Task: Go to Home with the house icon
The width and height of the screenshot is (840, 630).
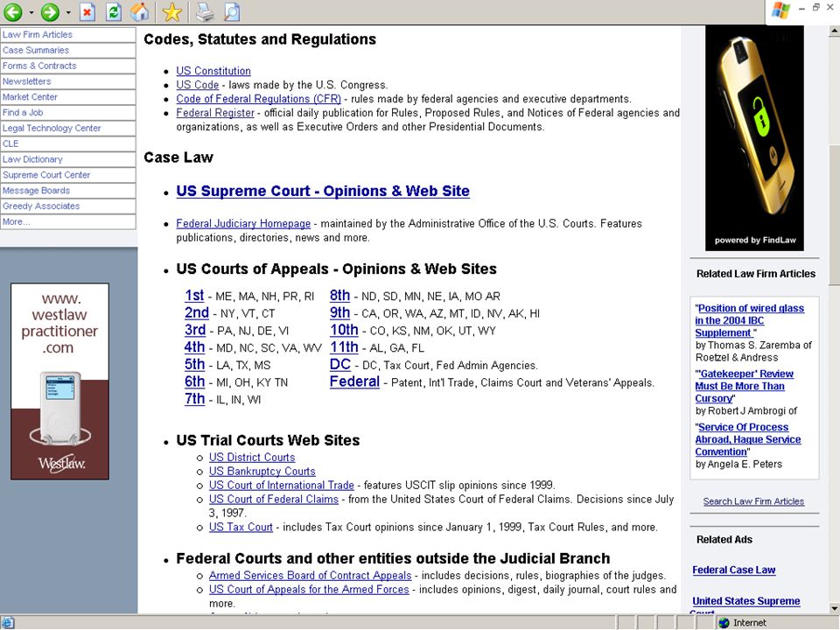Action: coord(140,11)
